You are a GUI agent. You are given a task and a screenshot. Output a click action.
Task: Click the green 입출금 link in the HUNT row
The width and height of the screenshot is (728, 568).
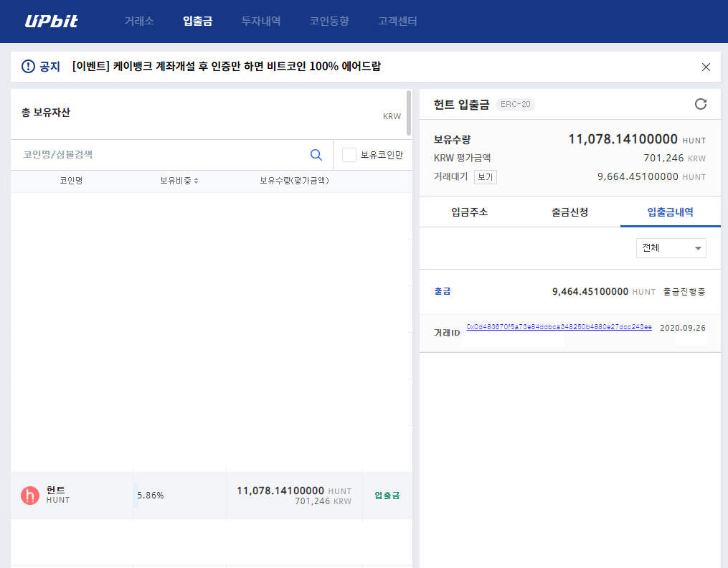pyautogui.click(x=387, y=496)
